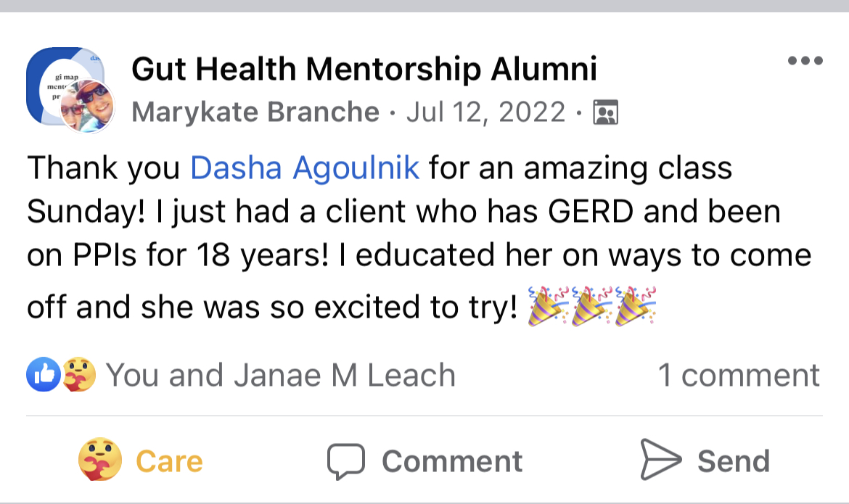The width and height of the screenshot is (849, 504).
Task: Tap the group members audience icon
Action: point(605,112)
